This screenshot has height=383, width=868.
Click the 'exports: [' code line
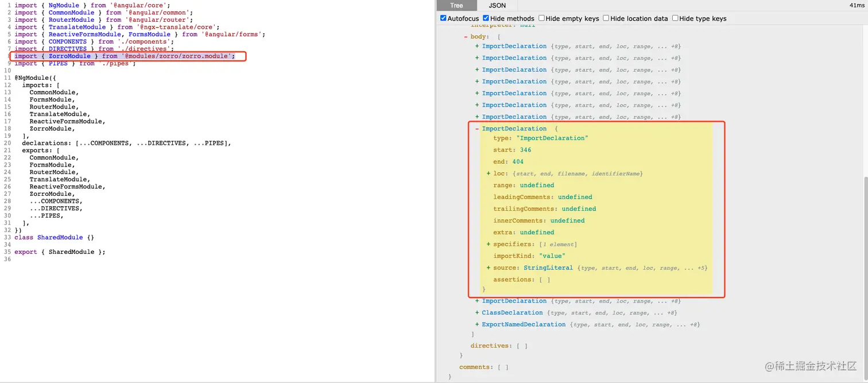tap(41, 150)
